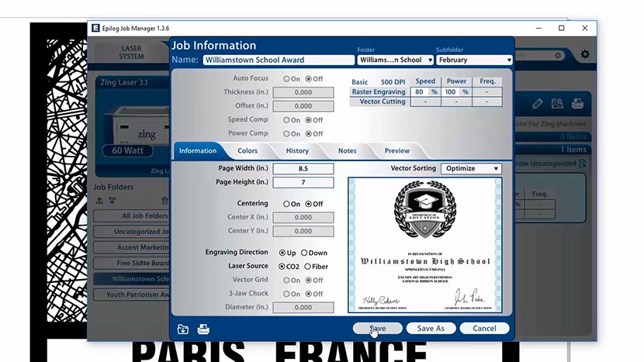Open settings via the gear icon

(585, 54)
